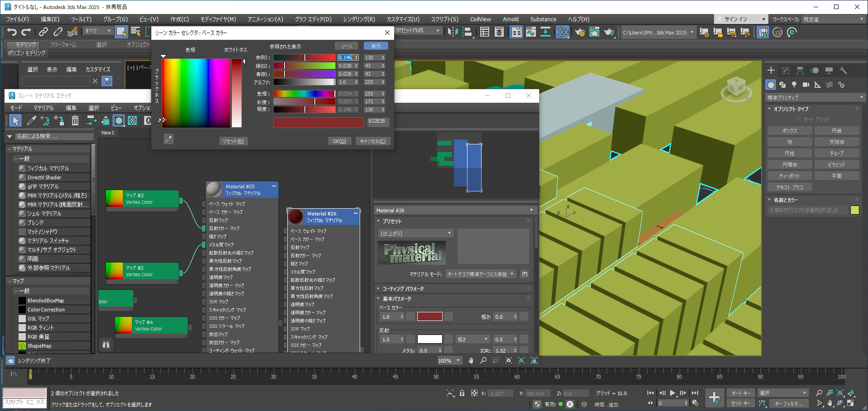Jump to the last frame
The image size is (868, 411).
(x=695, y=393)
